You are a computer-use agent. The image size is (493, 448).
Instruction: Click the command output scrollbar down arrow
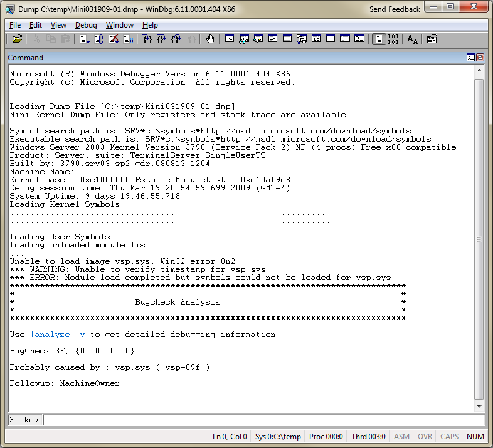[479, 406]
